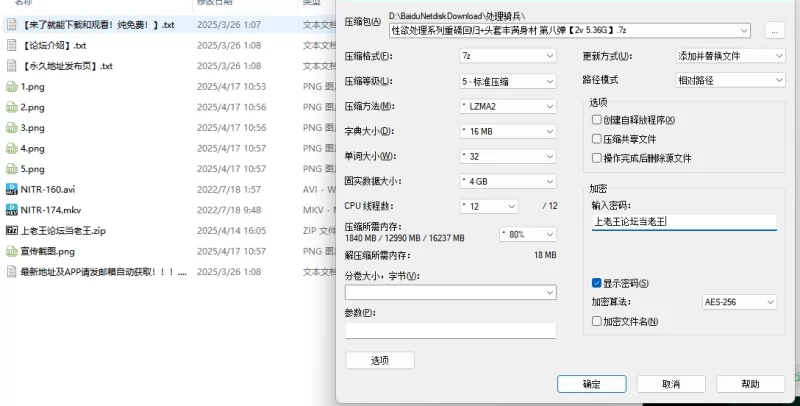Screen dimensions: 800x406
Task: Select the 上老王论坛当老王.zip archive icon
Action: 12,230
